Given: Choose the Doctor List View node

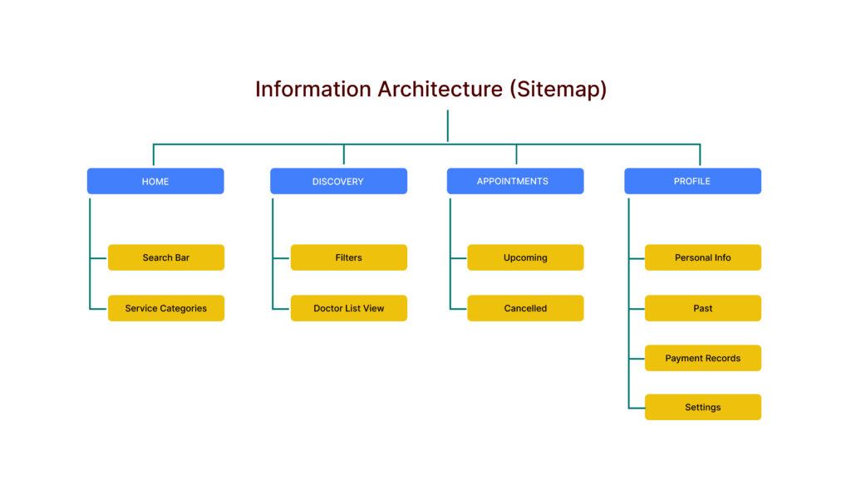Looking at the screenshot, I should point(349,308).
